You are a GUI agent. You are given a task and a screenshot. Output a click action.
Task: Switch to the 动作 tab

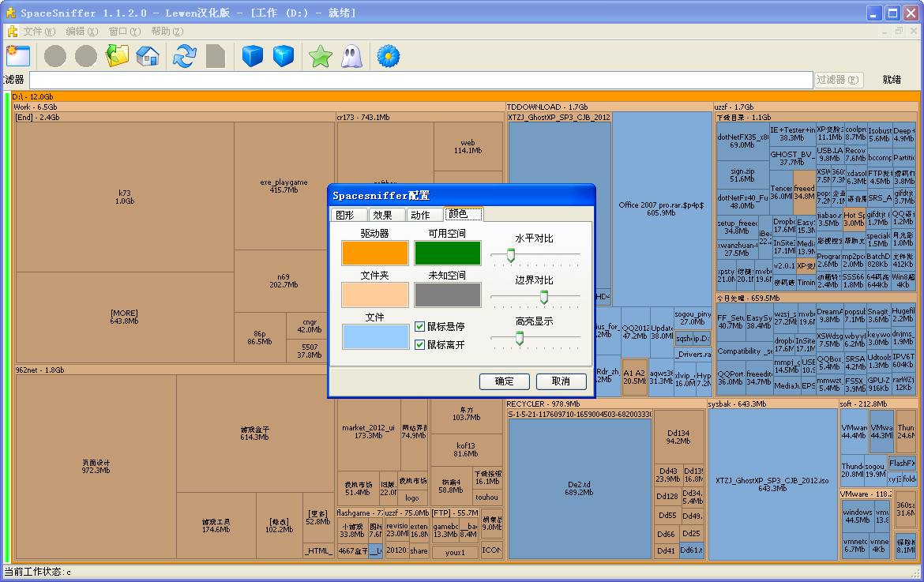[x=423, y=213]
